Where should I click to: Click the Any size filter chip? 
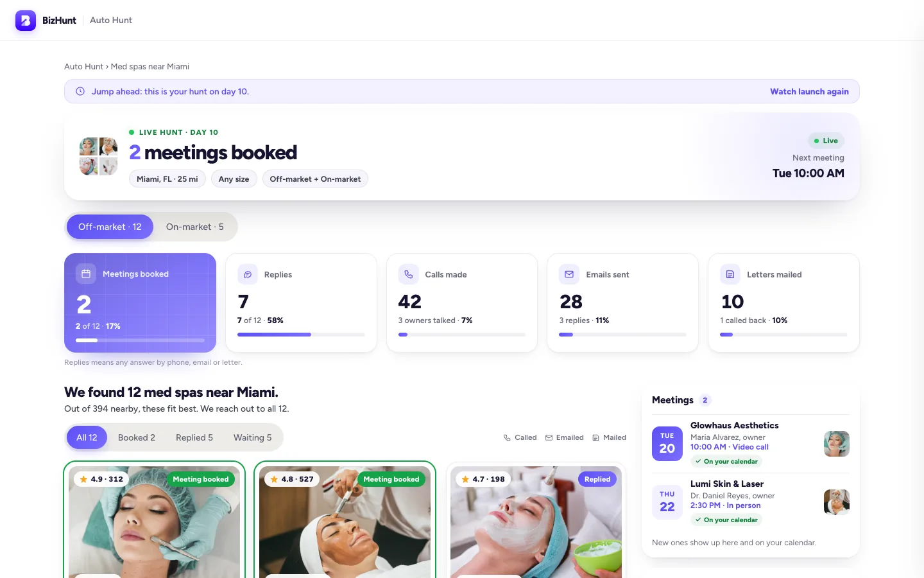[234, 179]
